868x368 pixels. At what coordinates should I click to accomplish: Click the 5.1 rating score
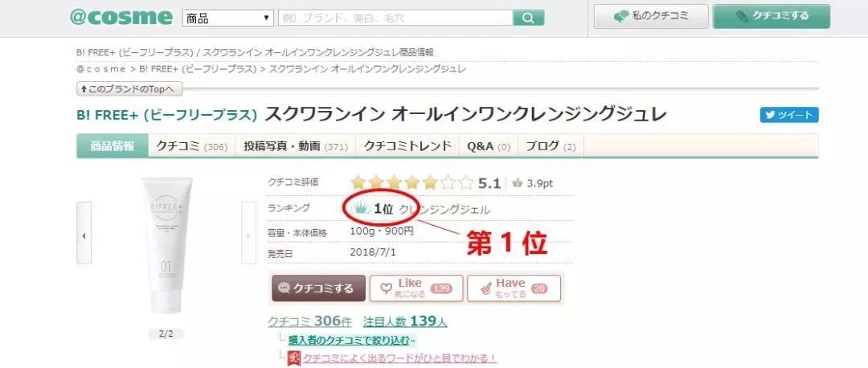coord(489,183)
